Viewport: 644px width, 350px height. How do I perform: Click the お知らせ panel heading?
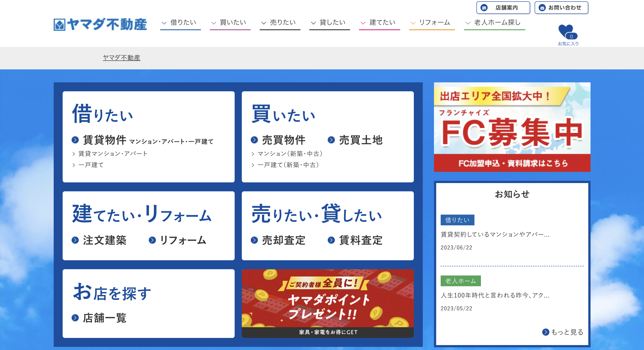[x=512, y=194]
